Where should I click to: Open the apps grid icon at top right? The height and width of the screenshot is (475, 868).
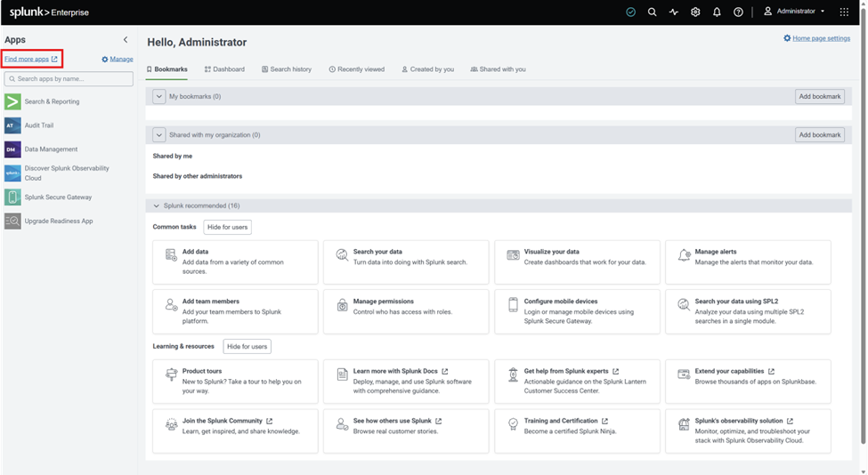844,12
